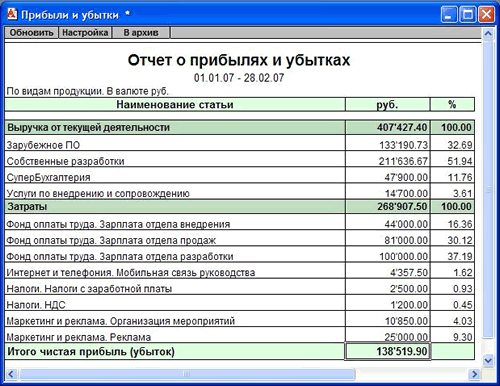Click the amount 10'850.00
This screenshot has width=500, height=386.
point(406,321)
